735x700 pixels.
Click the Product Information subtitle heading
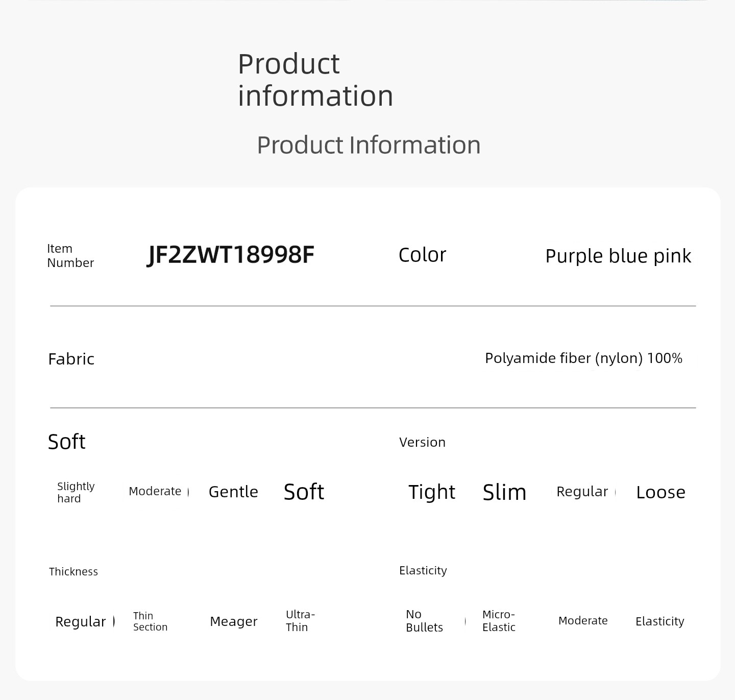tap(369, 145)
